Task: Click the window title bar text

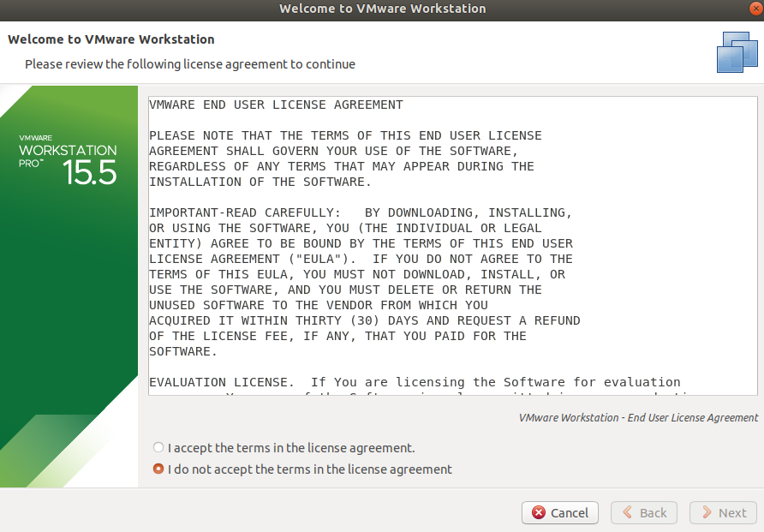Action: click(x=383, y=9)
